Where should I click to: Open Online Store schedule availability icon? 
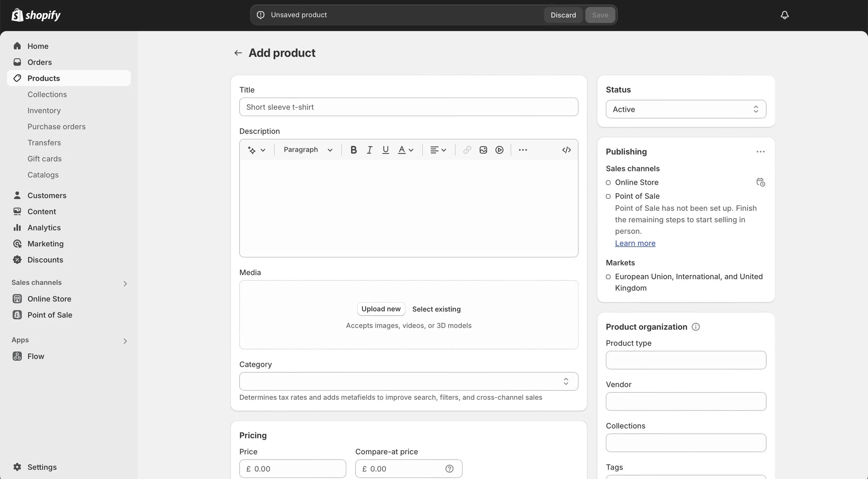click(x=760, y=182)
